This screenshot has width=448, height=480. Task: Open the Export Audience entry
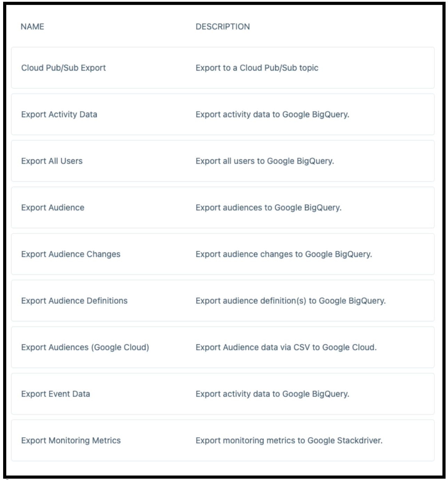click(53, 208)
